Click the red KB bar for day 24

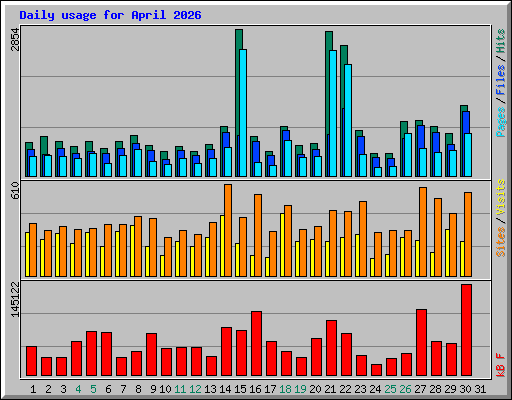click(x=376, y=370)
